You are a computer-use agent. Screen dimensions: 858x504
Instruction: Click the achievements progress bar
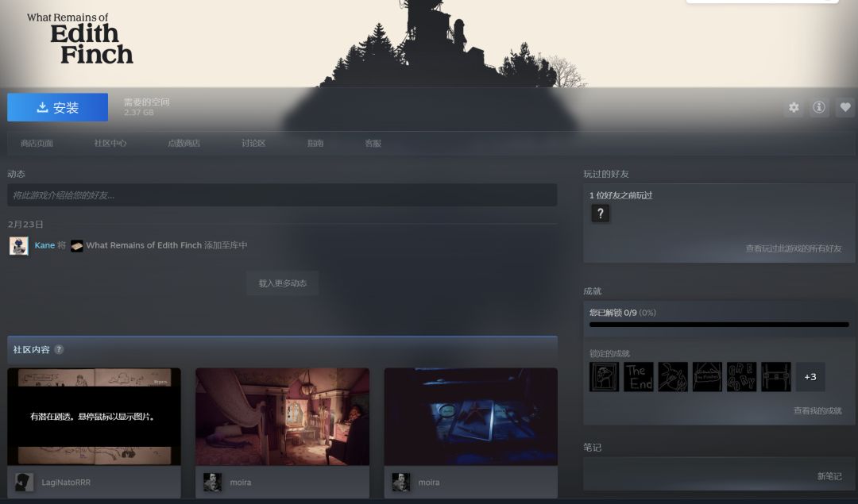719,325
